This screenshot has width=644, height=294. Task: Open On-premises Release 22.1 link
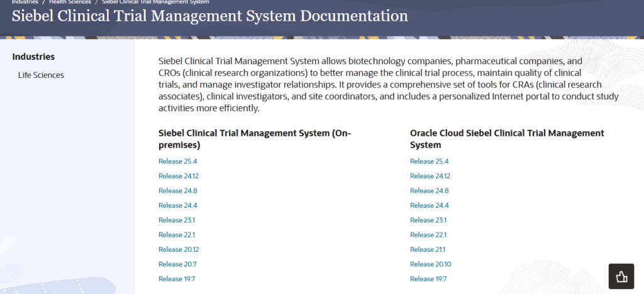click(x=177, y=235)
